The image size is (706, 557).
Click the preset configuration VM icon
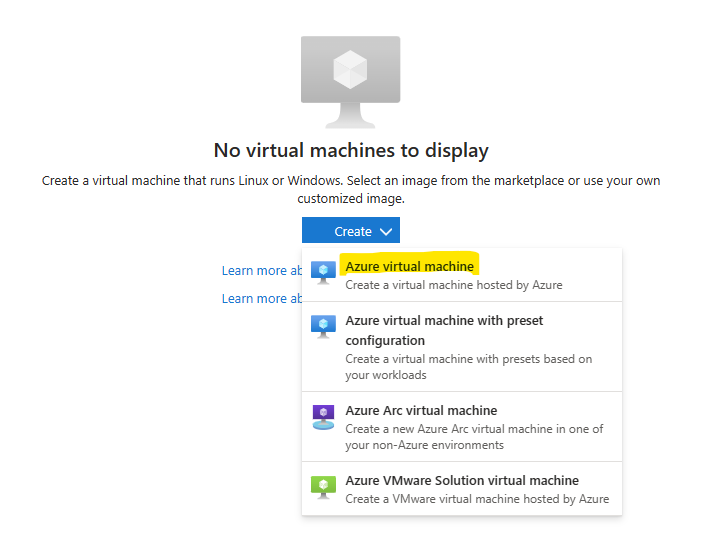click(323, 326)
